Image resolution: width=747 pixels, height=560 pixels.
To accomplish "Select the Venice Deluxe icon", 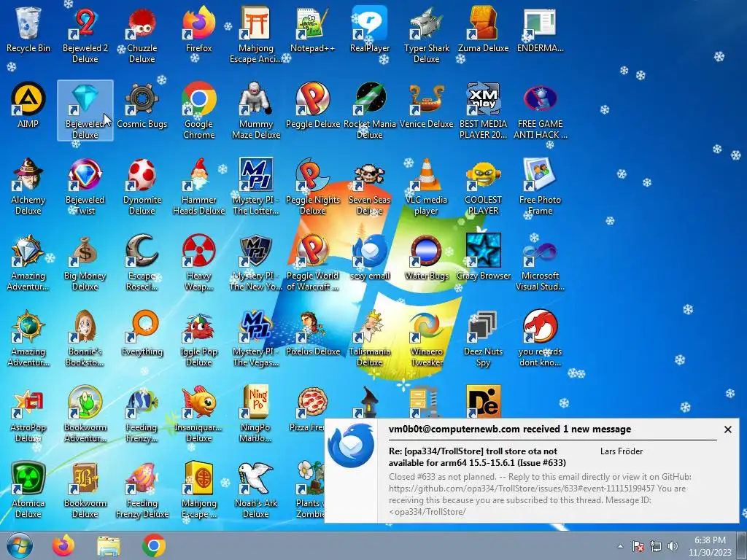I will click(426, 105).
